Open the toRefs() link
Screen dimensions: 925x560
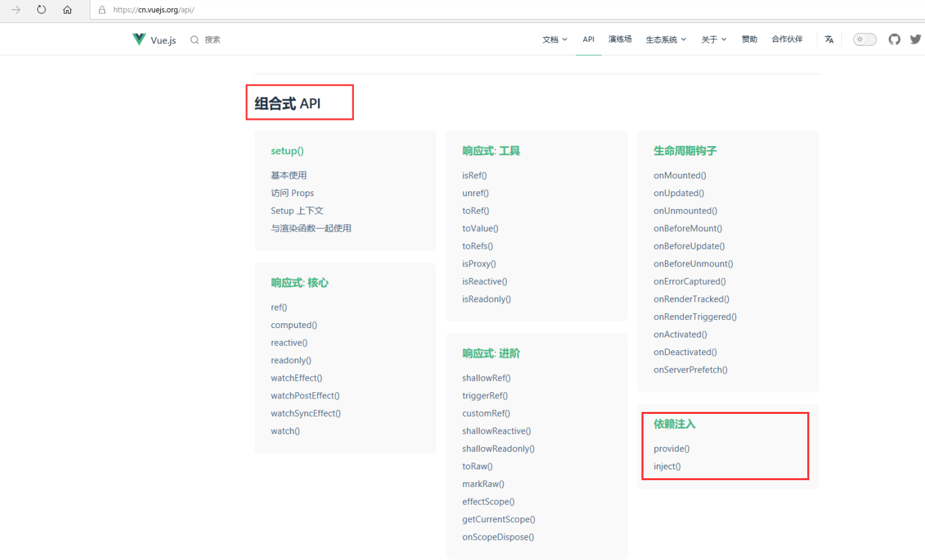click(x=478, y=246)
